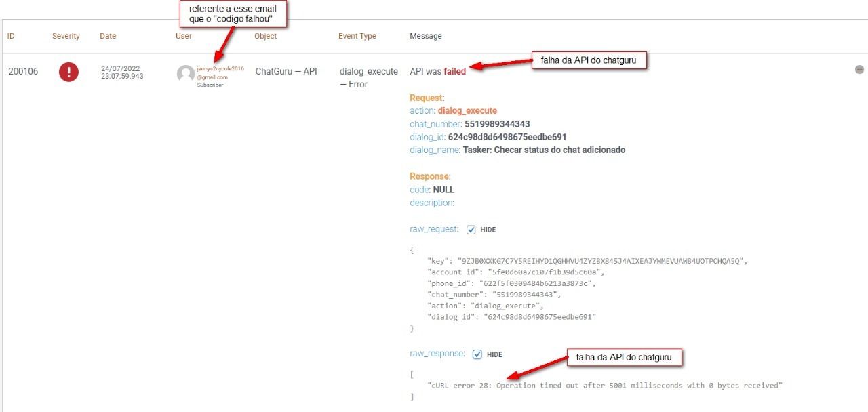
Task: Sort by the User column header
Action: (x=183, y=36)
